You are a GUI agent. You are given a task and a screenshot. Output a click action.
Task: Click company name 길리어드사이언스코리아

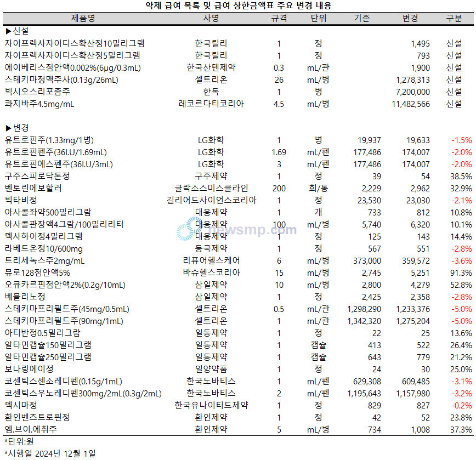pos(212,200)
